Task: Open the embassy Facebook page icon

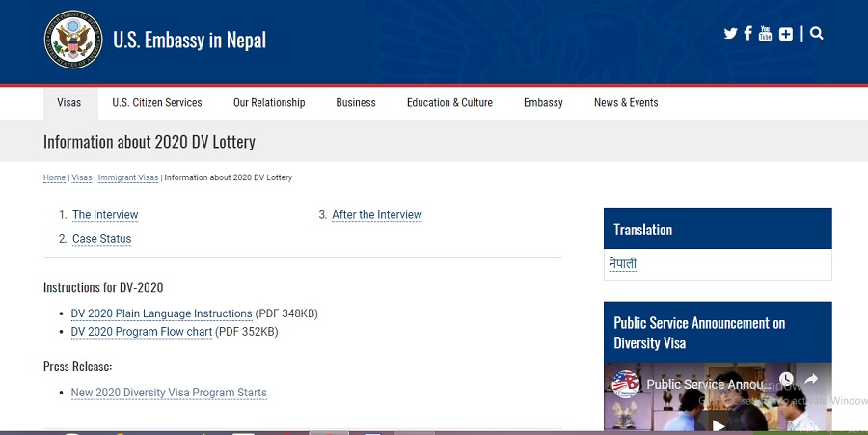Action: (x=747, y=33)
